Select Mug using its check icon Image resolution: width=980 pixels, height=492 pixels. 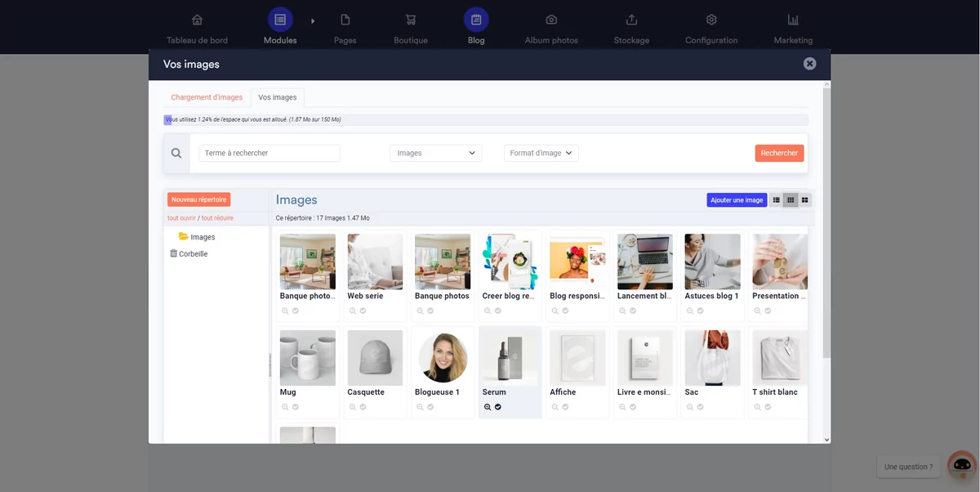coord(295,407)
